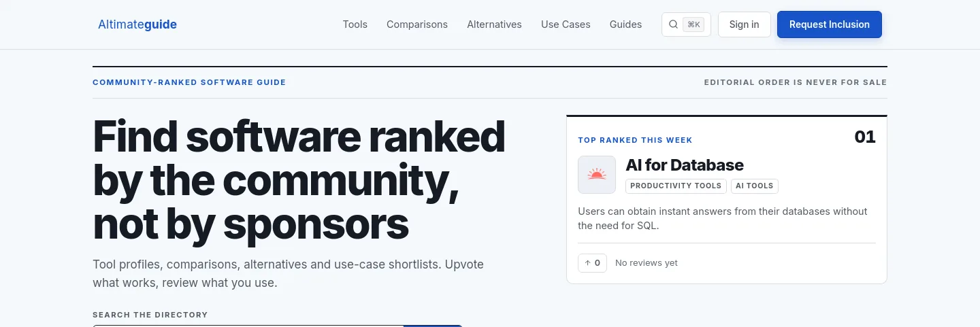Click the search magnifier icon
Image resolution: width=980 pixels, height=327 pixels.
(673, 24)
